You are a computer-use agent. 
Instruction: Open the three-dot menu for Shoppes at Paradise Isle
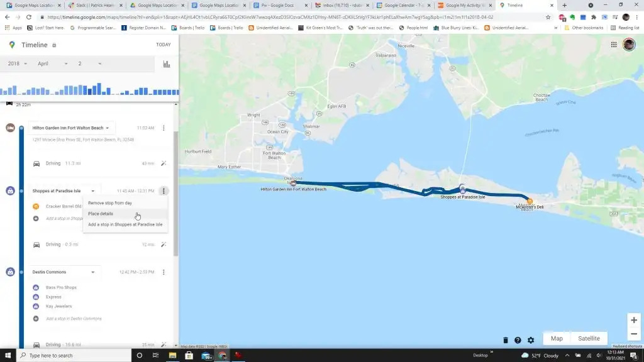[164, 191]
